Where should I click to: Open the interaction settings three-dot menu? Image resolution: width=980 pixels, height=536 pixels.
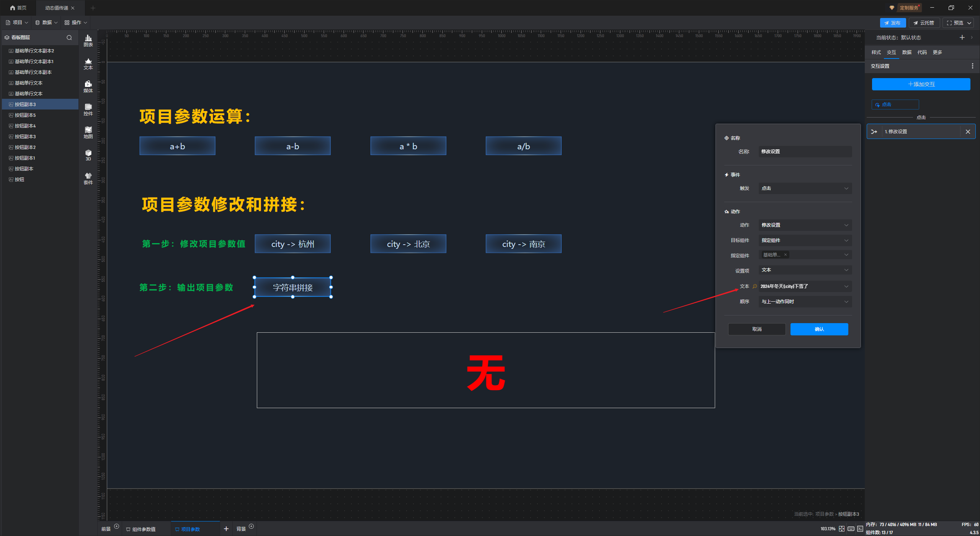pos(972,66)
